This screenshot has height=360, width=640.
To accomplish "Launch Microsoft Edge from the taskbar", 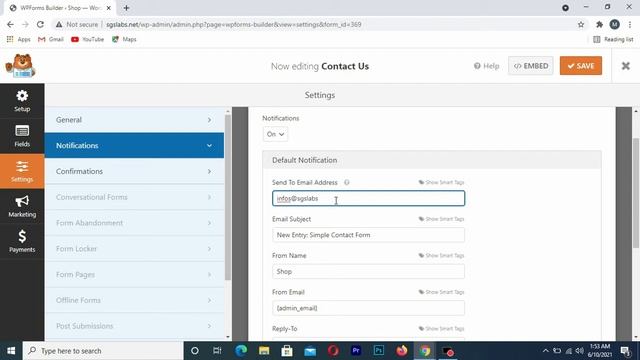I will (x=241, y=351).
